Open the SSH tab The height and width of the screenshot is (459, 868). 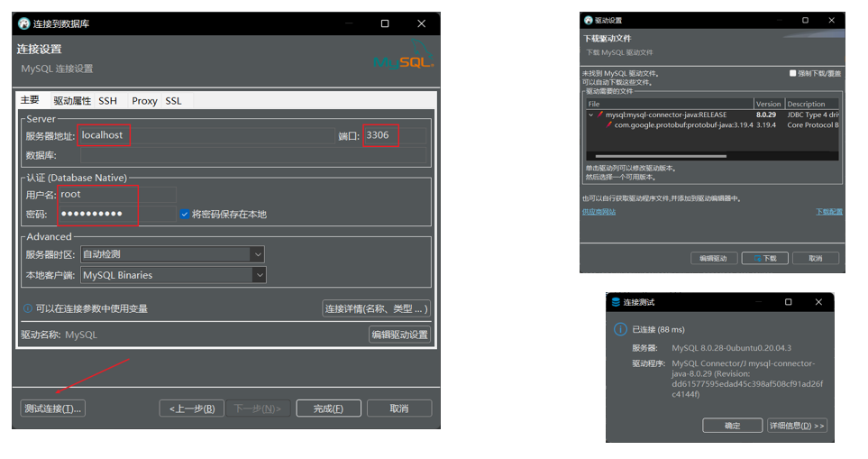(108, 101)
